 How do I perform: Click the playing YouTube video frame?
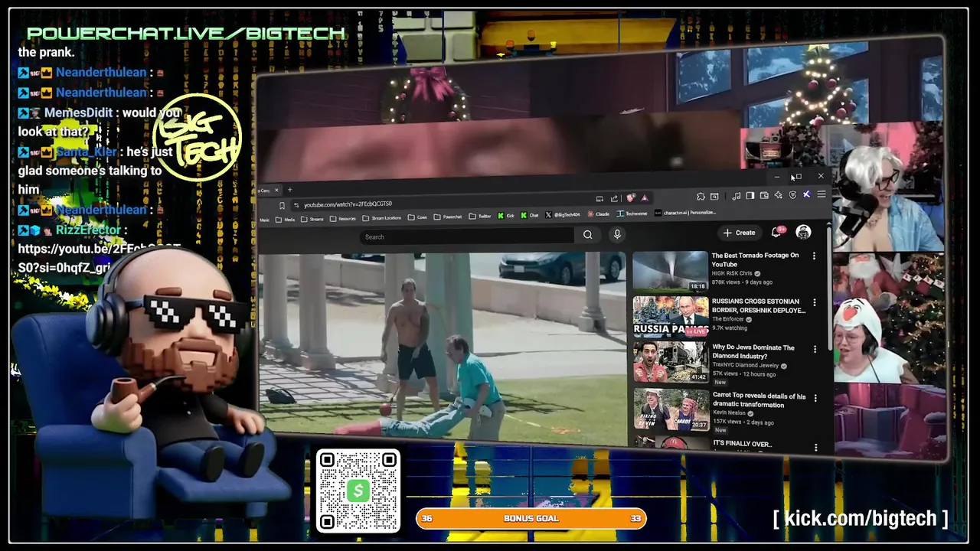point(443,347)
